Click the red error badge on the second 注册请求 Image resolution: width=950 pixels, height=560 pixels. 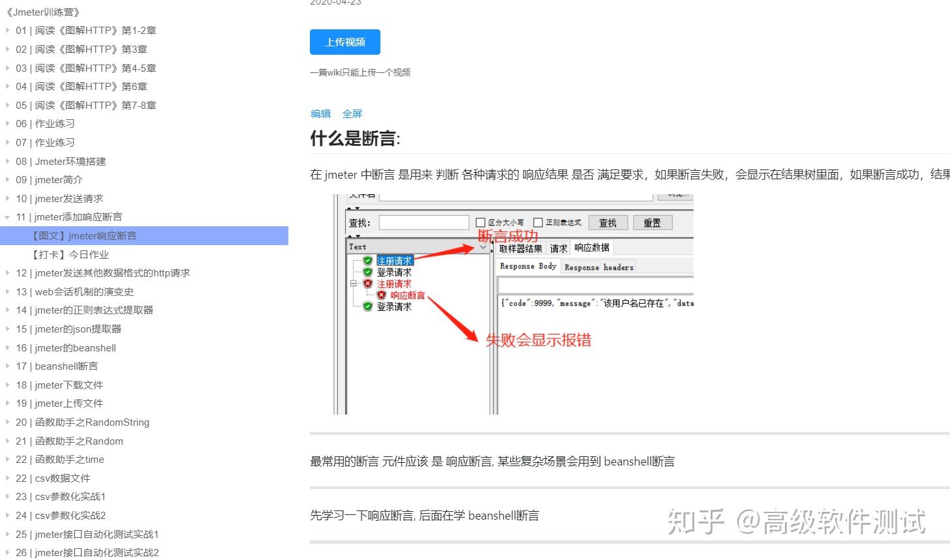(x=368, y=284)
